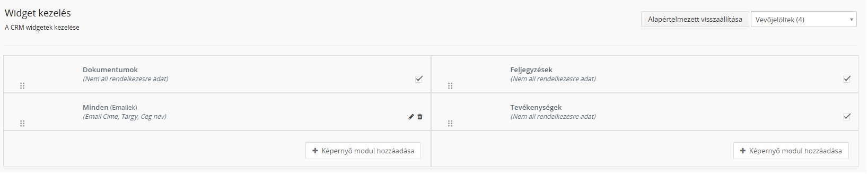Screen dimensions: 868x191
Task: Delete the Minden Emailek widget via trash icon
Action: pyautogui.click(x=420, y=117)
